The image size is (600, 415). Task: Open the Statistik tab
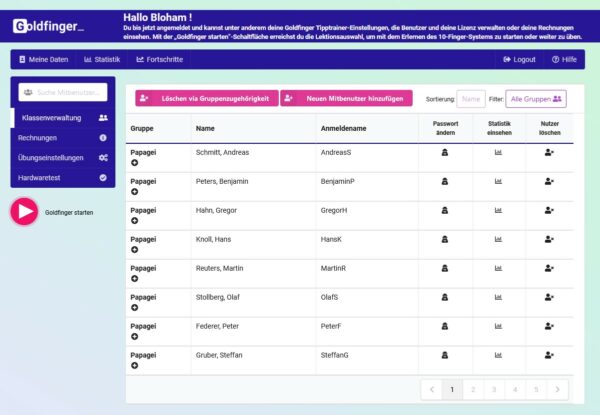(x=102, y=60)
